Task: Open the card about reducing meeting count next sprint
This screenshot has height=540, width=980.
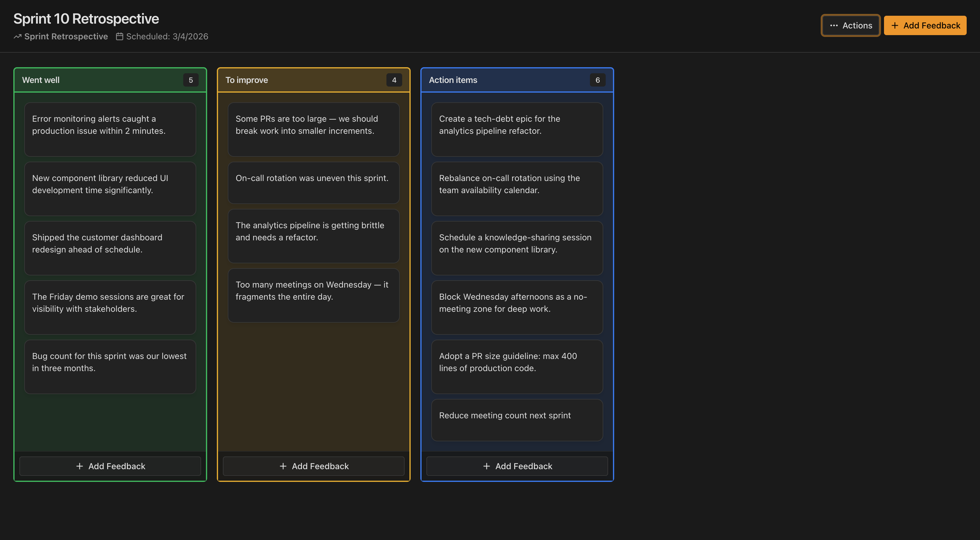Action: [517, 420]
